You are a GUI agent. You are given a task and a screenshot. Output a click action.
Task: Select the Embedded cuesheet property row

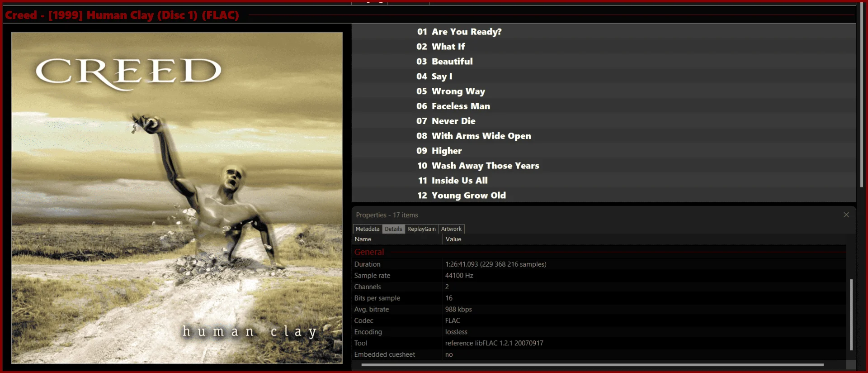599,354
